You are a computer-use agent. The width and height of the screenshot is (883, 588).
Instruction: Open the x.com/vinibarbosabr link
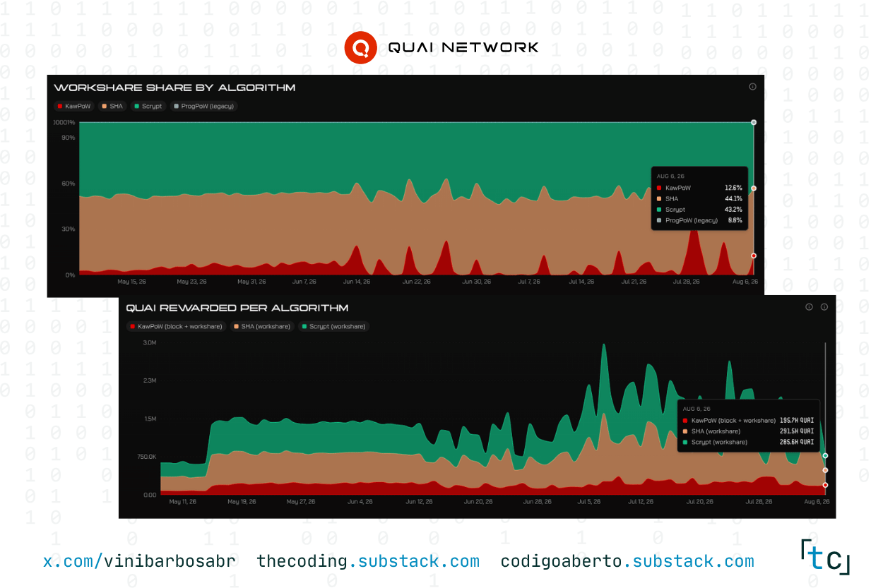click(139, 562)
